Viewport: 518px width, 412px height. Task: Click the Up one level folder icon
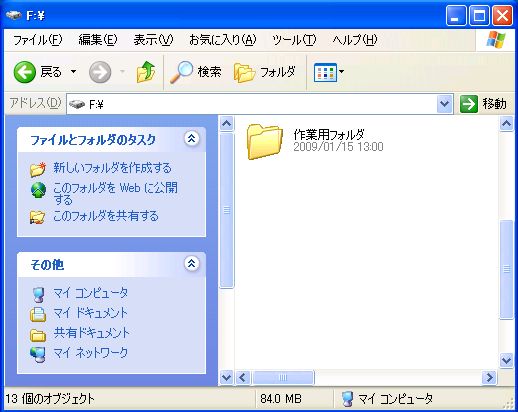[x=146, y=72]
